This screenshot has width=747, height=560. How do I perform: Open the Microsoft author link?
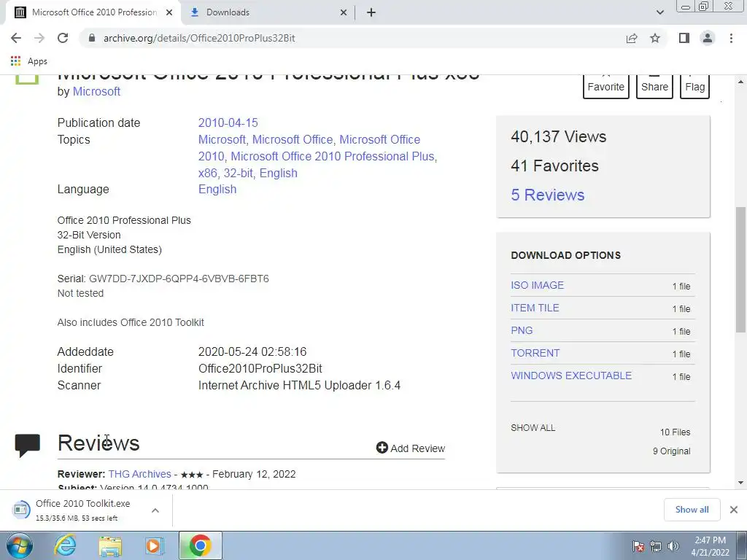click(96, 91)
